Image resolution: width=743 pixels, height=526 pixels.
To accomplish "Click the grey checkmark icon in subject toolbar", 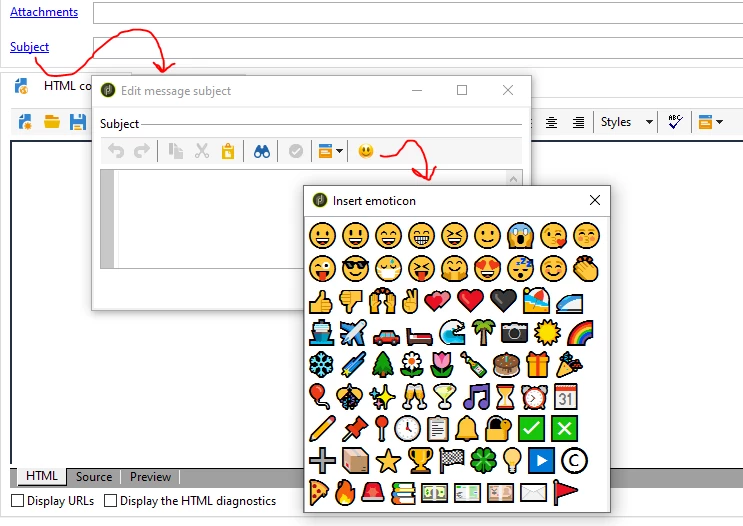I will (x=296, y=151).
